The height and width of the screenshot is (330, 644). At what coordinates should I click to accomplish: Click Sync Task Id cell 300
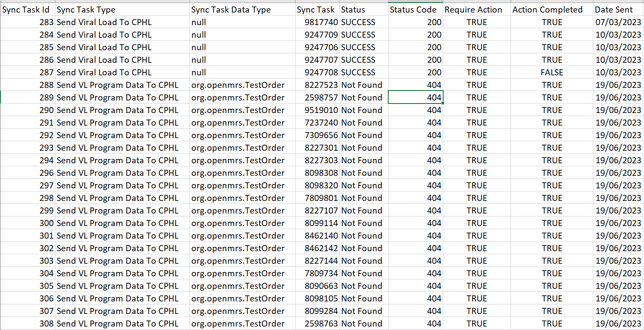(x=27, y=223)
